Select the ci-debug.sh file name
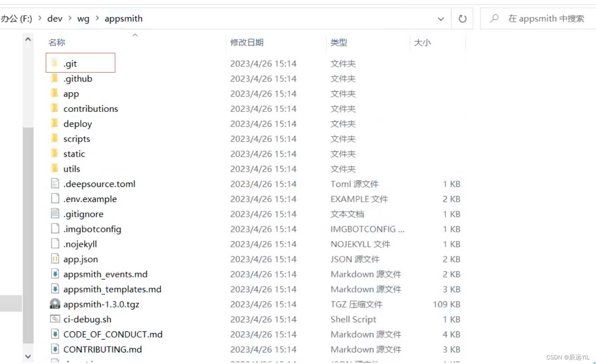The height and width of the screenshot is (364, 596). click(x=87, y=319)
